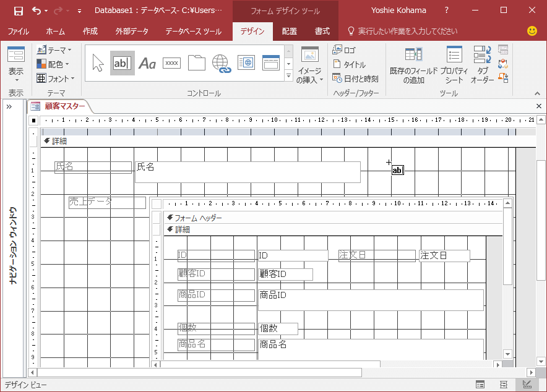Screen dimensions: 547x392
Task: Select the Text Box control tool
Action: (x=123, y=63)
